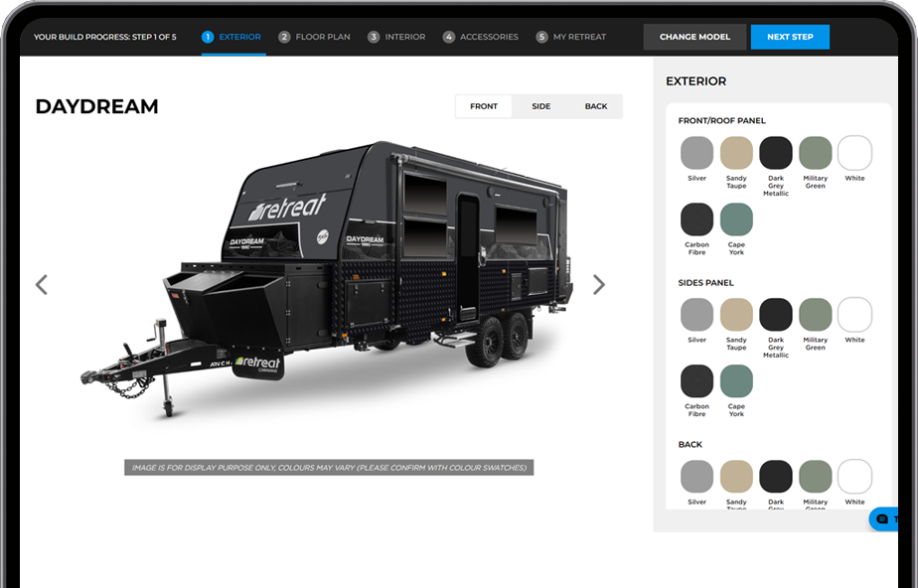Choose Dark Grey Metallic for Front/Roof Panel
Image resolution: width=918 pixels, height=588 pixels.
(776, 153)
